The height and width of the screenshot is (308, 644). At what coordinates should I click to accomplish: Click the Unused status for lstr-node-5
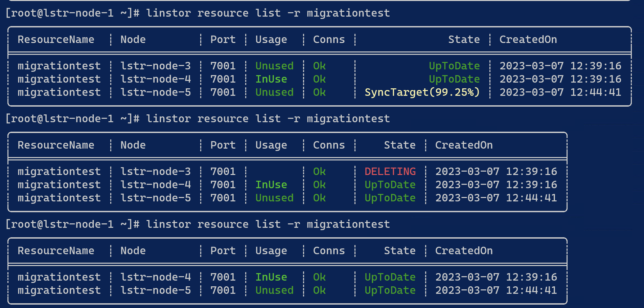point(274,92)
